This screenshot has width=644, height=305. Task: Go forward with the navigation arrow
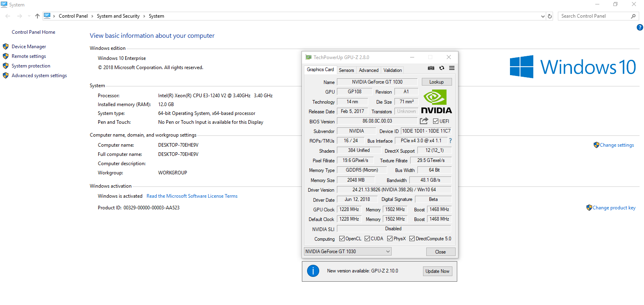pos(19,16)
